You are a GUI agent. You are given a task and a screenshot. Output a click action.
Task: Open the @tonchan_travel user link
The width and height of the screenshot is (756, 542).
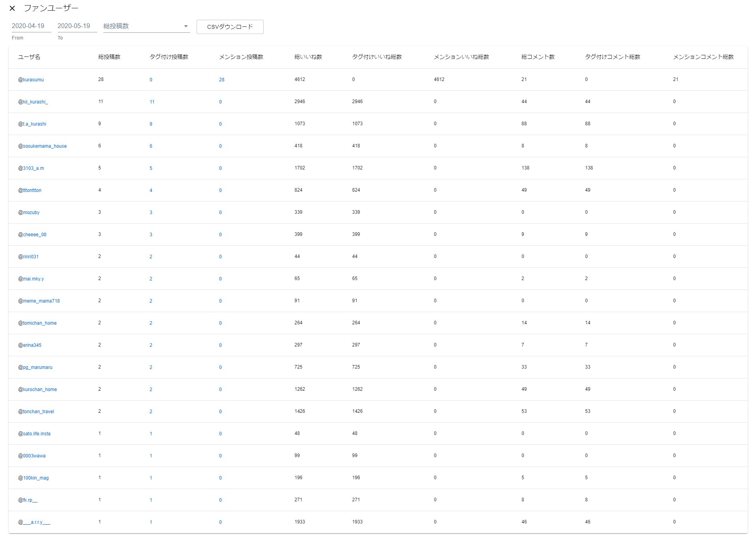pos(36,412)
